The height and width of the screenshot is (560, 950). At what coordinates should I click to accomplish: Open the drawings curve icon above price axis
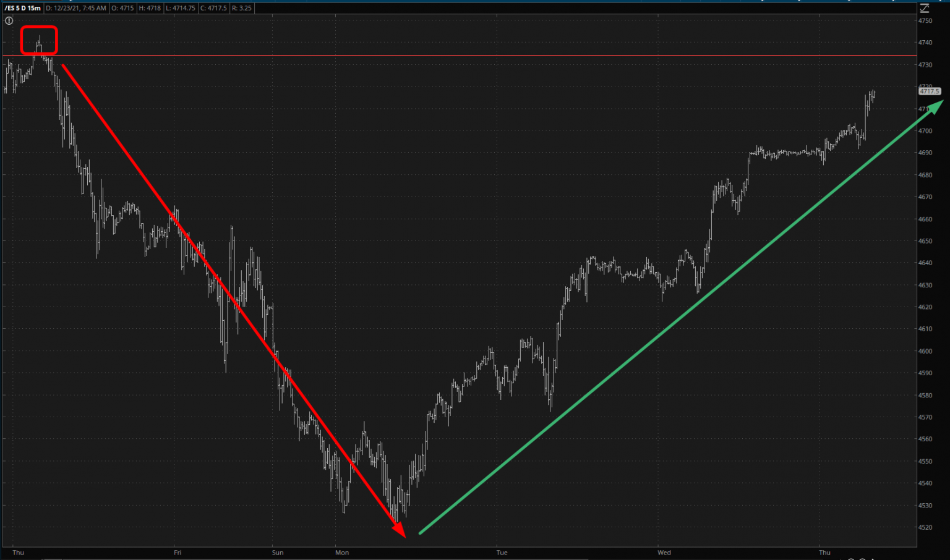pos(925,8)
